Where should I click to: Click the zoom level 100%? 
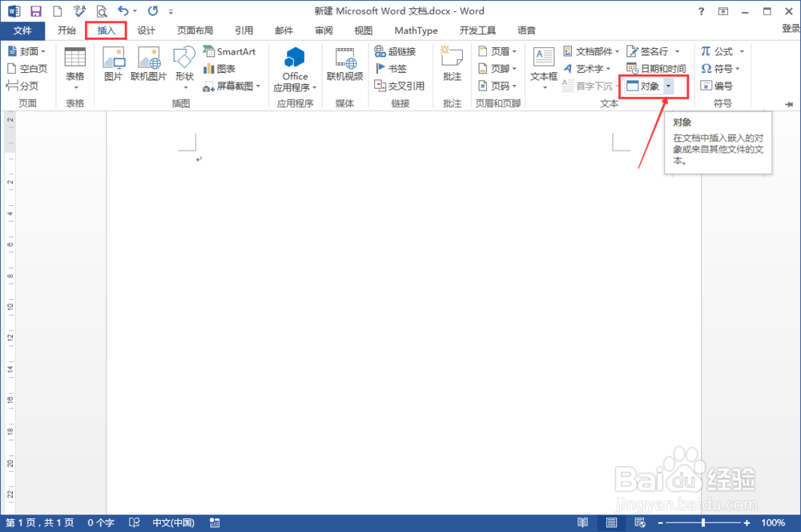click(x=773, y=523)
